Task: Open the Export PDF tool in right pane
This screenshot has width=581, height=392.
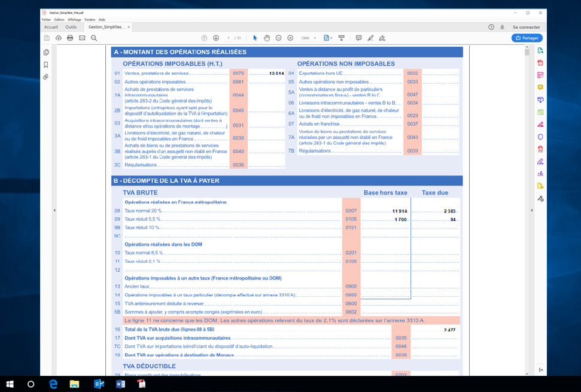Action: 540,52
